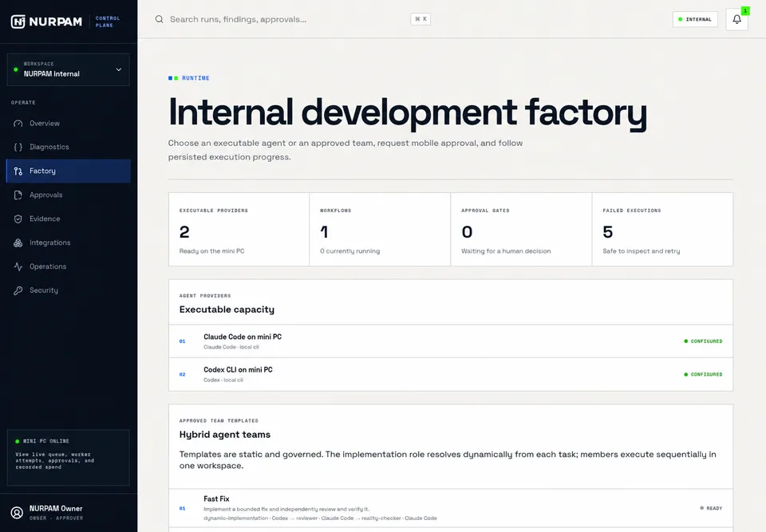The image size is (766, 532).
Task: Click READY status on Fast Fix row
Action: tap(711, 508)
